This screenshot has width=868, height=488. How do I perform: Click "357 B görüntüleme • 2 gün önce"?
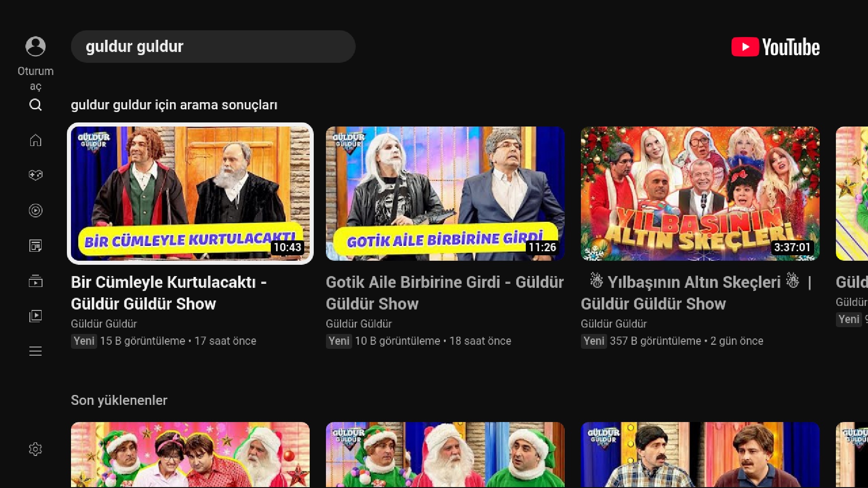(x=687, y=341)
